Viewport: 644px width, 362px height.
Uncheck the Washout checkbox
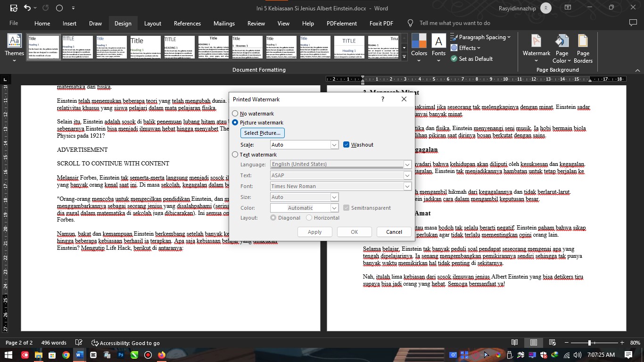pos(346,144)
